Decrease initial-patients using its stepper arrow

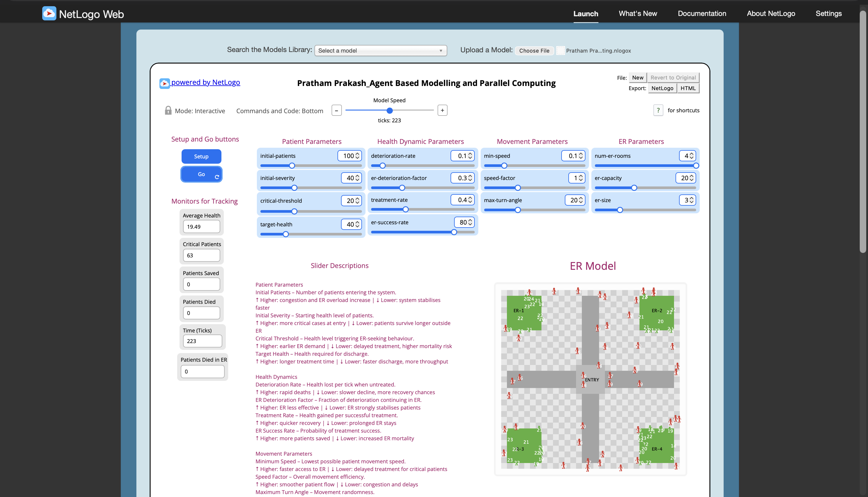click(358, 158)
